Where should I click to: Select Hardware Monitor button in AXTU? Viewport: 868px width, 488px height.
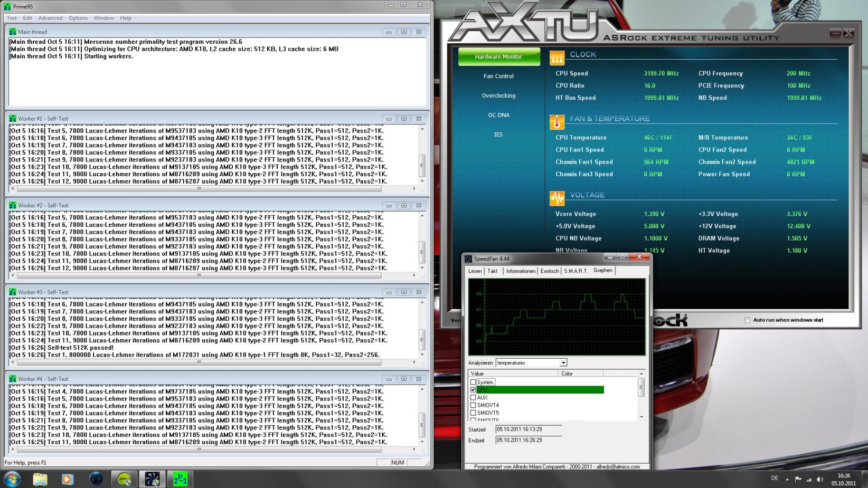[498, 56]
